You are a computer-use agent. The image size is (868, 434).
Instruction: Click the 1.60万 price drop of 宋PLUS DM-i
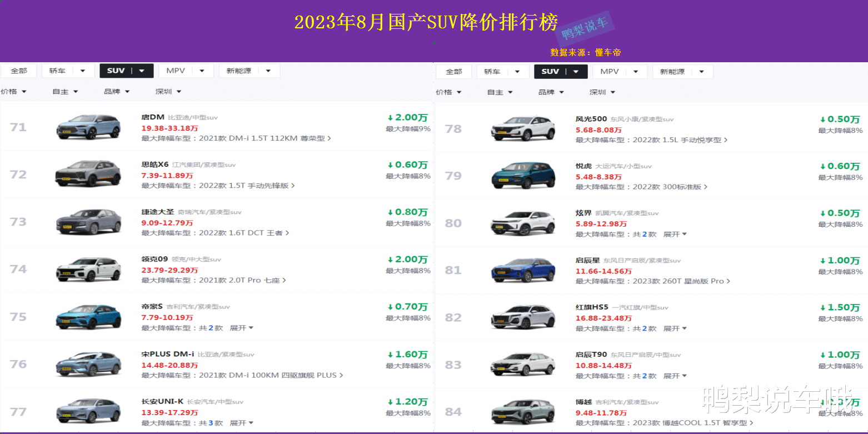tap(408, 355)
